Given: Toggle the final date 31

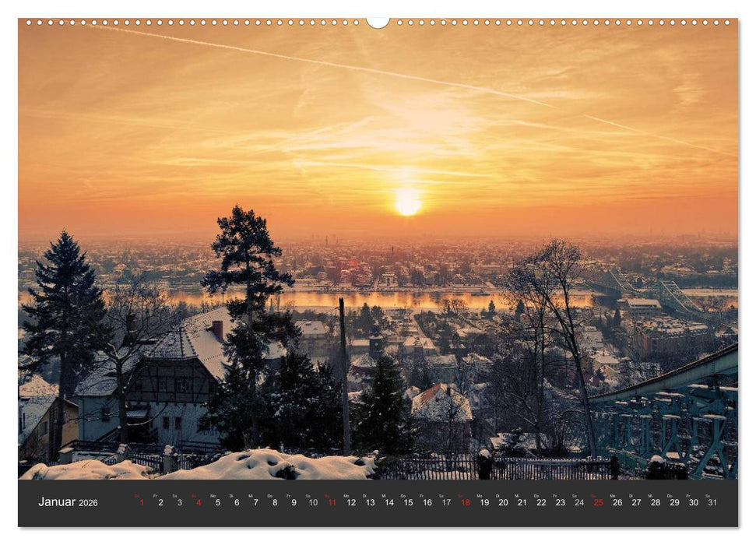Looking at the screenshot, I should coord(713,501).
